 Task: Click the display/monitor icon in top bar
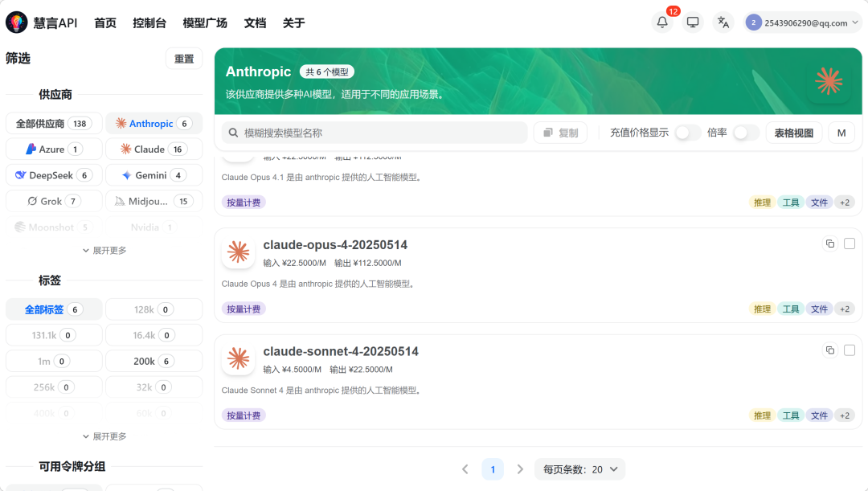click(x=692, y=23)
